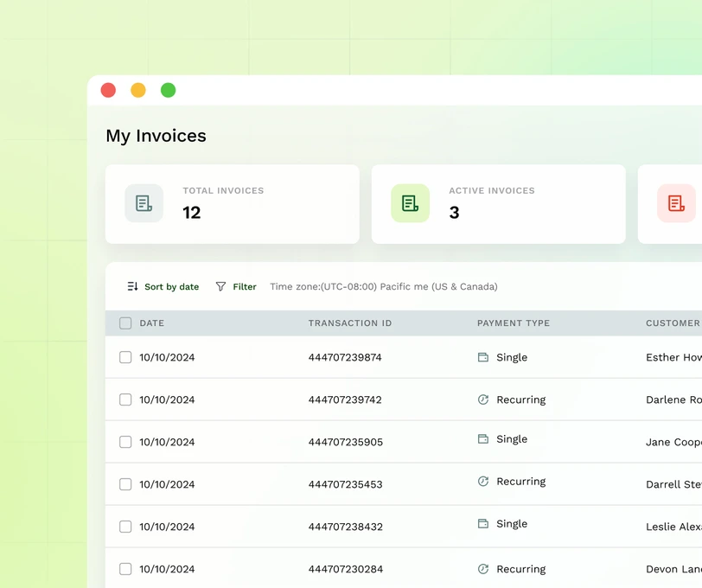Tick the checkbox for transaction 444707230284
702x588 pixels.
[x=125, y=569]
